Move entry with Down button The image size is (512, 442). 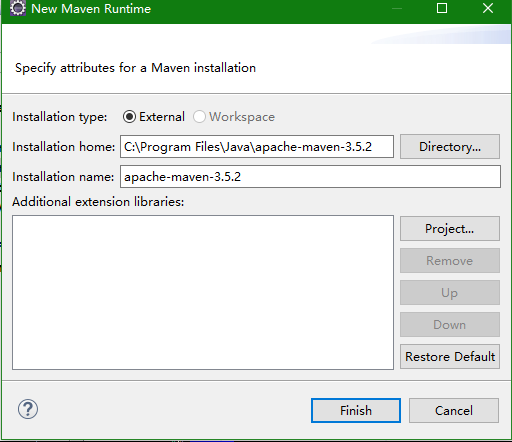(450, 325)
